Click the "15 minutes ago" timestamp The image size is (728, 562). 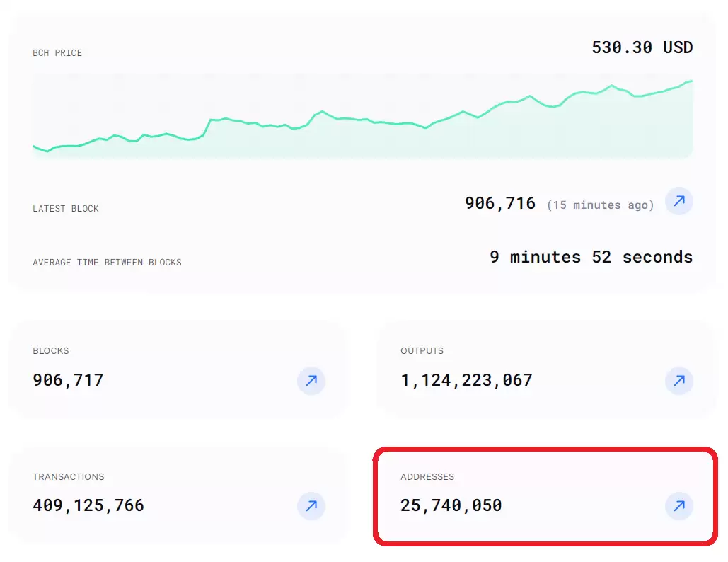coord(600,205)
